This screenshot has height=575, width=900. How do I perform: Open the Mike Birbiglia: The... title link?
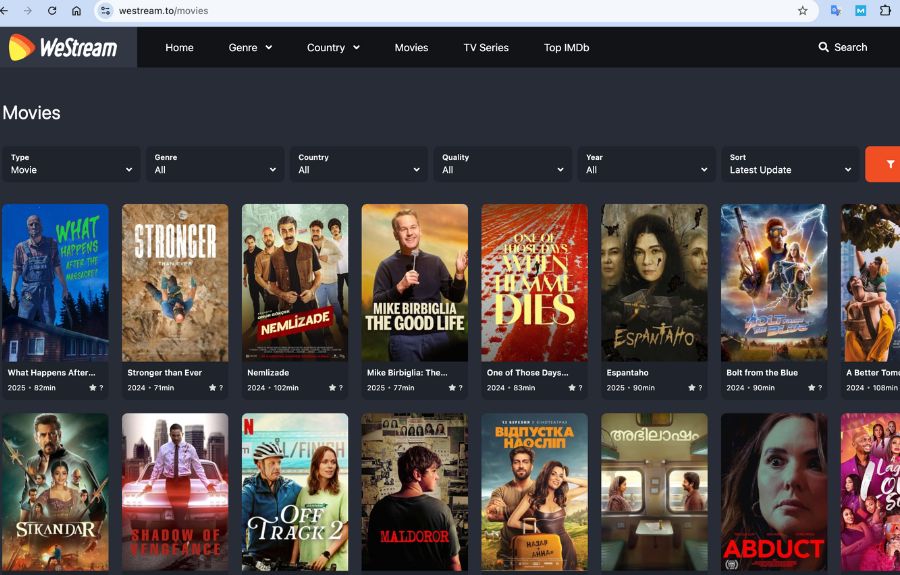407,372
